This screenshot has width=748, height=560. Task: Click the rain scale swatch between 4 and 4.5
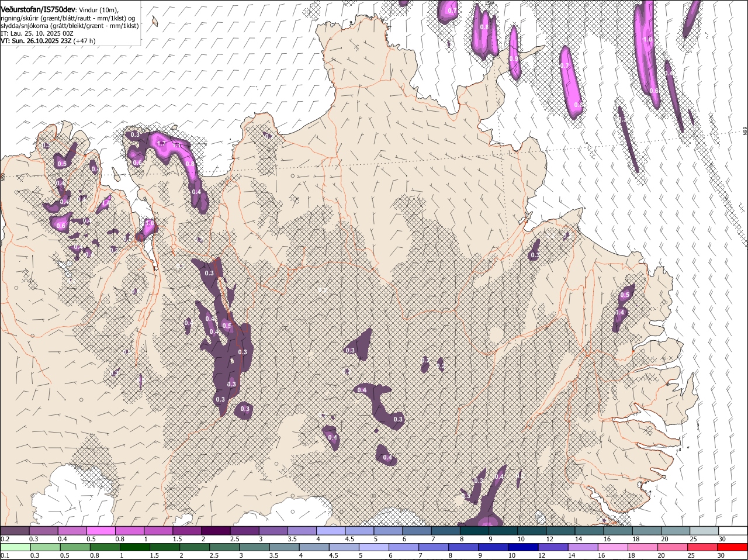pyautogui.click(x=314, y=547)
